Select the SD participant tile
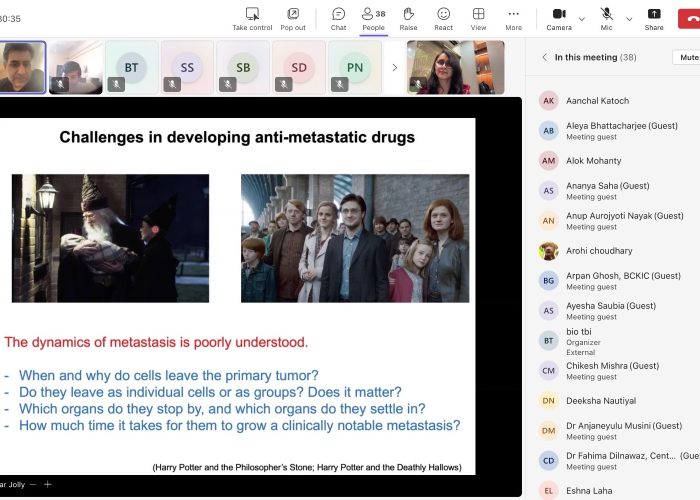The width and height of the screenshot is (700, 500). coord(299,67)
